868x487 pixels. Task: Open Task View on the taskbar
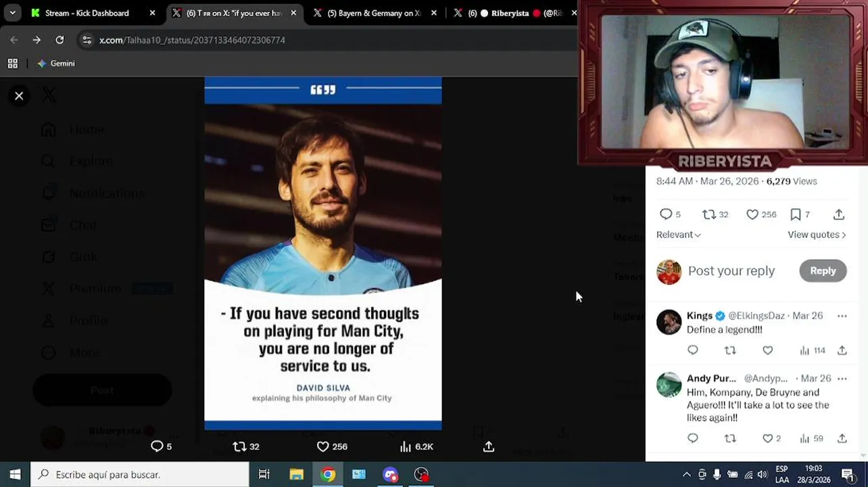264,474
